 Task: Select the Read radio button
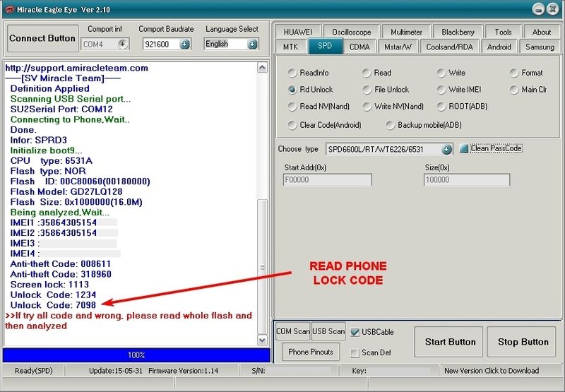[x=366, y=73]
